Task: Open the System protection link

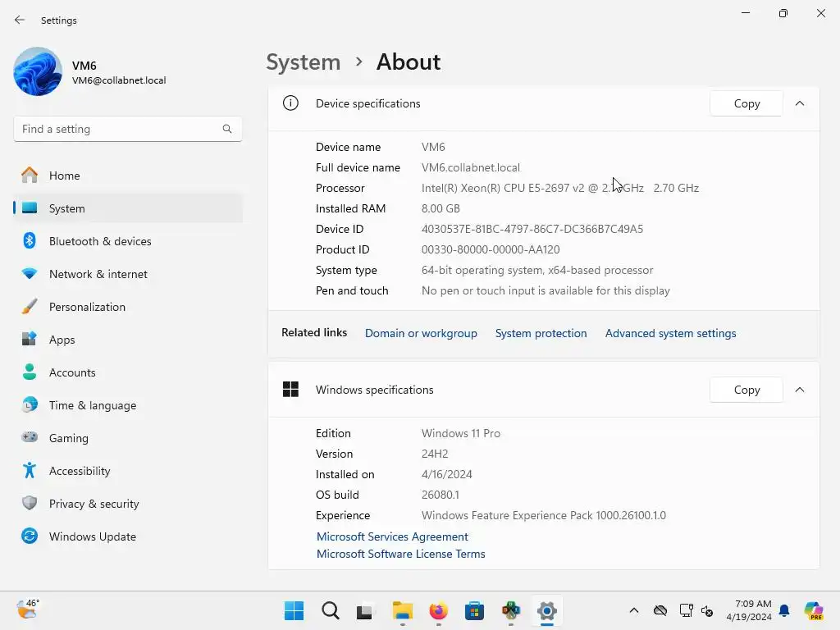Action: (541, 333)
